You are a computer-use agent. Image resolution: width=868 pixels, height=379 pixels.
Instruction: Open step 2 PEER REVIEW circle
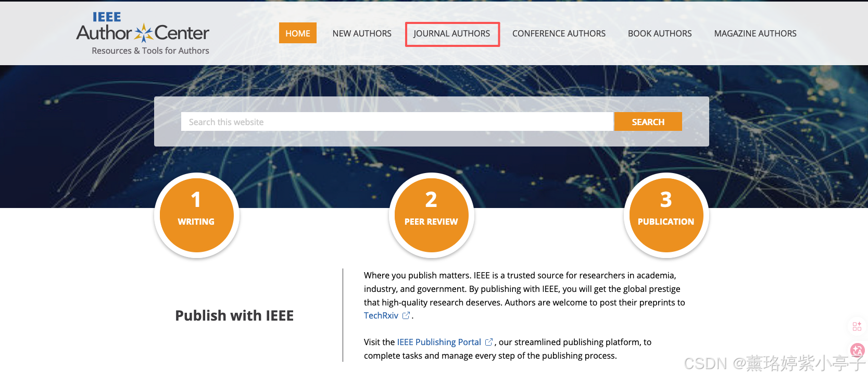(x=431, y=215)
